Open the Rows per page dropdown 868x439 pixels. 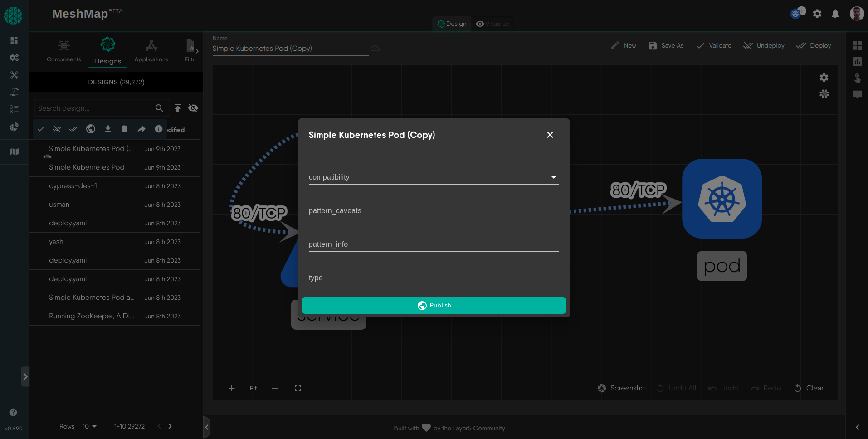(x=89, y=426)
